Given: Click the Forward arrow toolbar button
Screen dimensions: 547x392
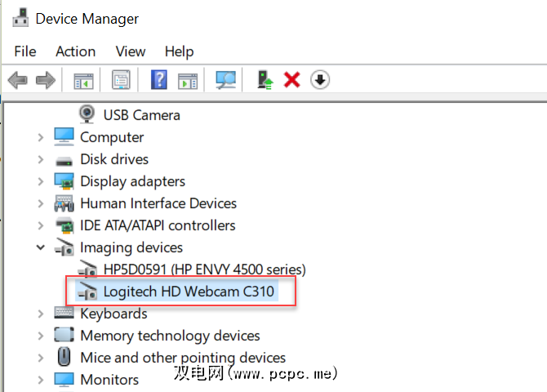Looking at the screenshot, I should click(x=45, y=80).
